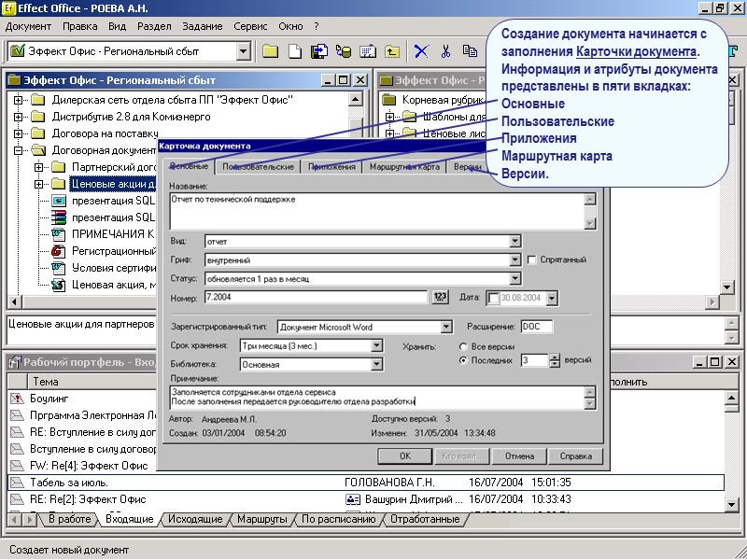
Task: Open the Дата calendar dropdown arrow
Action: tap(552, 299)
